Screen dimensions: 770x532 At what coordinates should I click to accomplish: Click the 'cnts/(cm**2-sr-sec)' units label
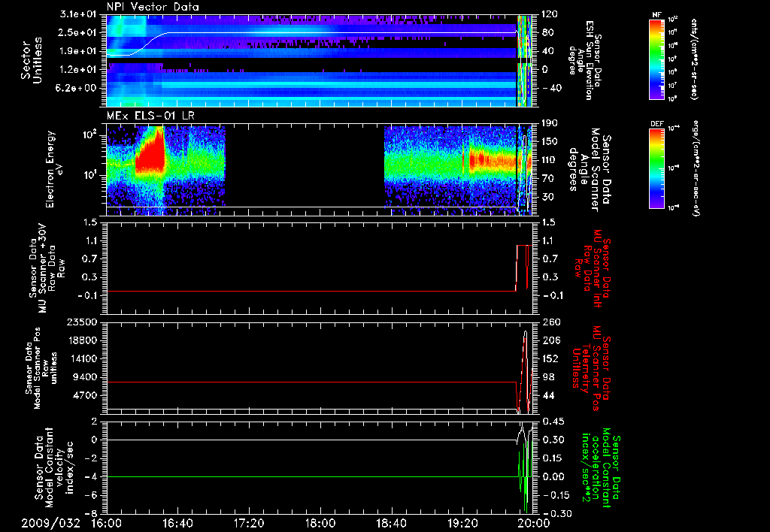click(694, 59)
